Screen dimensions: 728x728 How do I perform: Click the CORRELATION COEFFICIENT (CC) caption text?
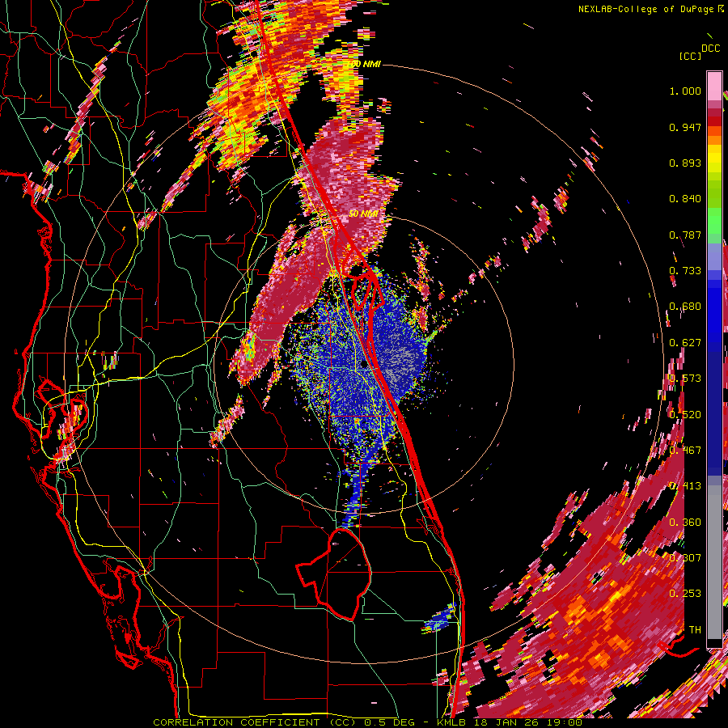(255, 722)
